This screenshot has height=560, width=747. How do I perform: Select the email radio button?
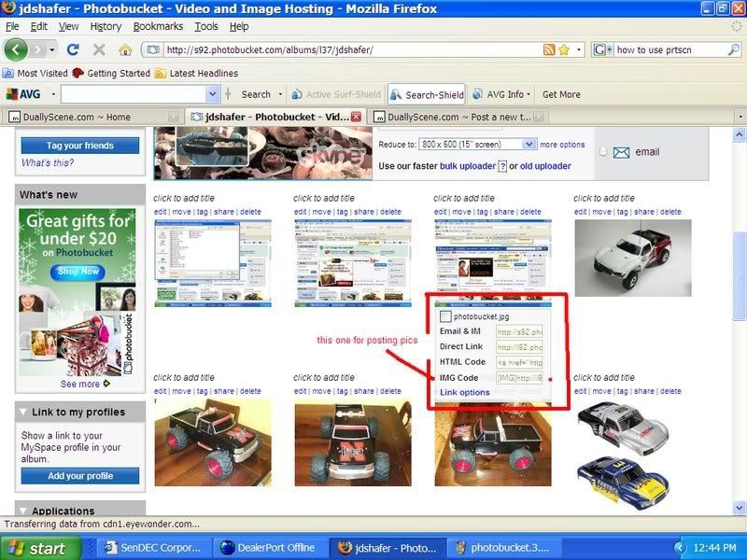[x=602, y=151]
